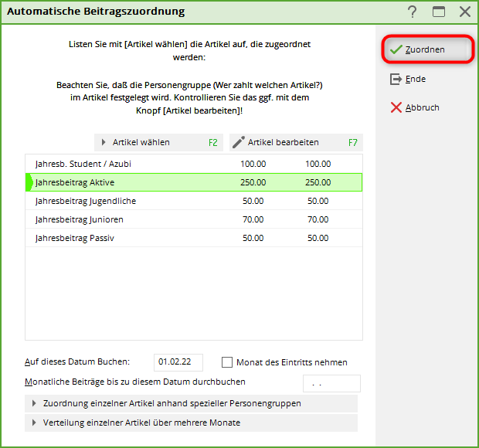Click the Ende exit icon
Image resolution: width=479 pixels, height=448 pixels.
click(x=396, y=79)
